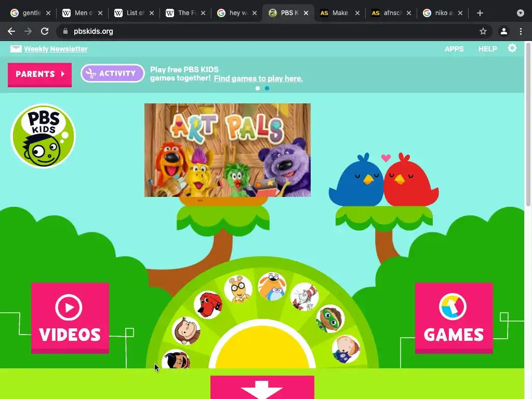532x399 pixels.
Task: Open the Weekly Newsletter link
Action: coord(56,49)
